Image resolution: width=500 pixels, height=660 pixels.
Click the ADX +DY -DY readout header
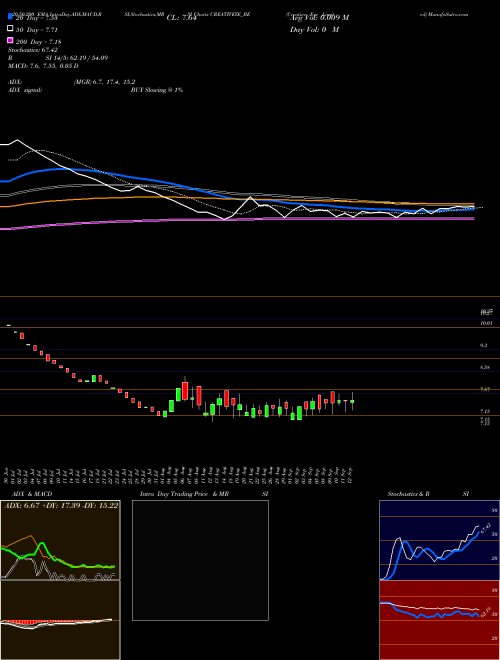pos(61,505)
